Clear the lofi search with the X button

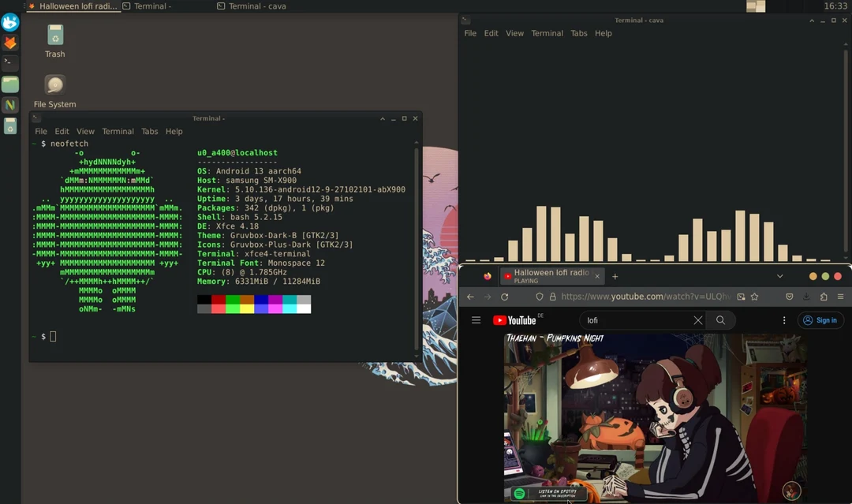tap(698, 320)
